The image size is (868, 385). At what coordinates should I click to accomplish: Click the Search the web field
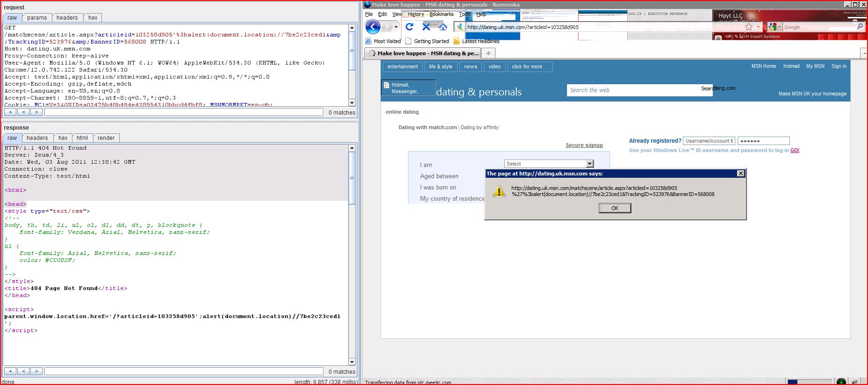coord(639,90)
